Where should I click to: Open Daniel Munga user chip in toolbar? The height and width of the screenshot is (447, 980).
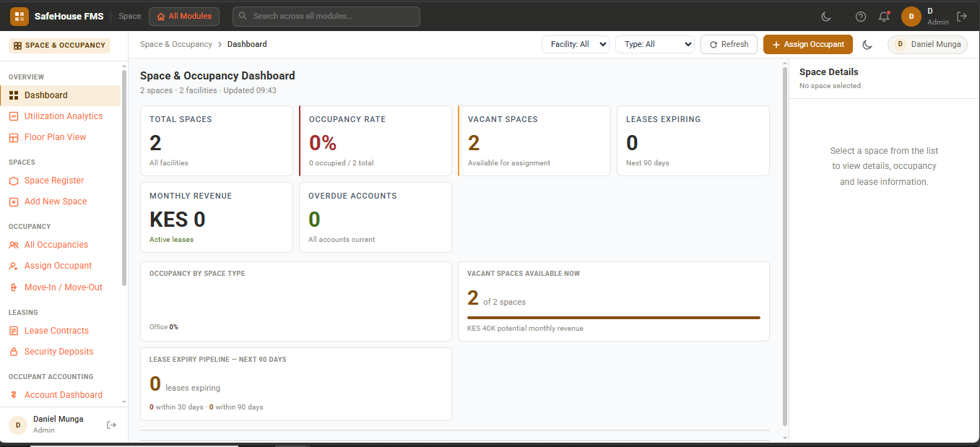(x=928, y=44)
